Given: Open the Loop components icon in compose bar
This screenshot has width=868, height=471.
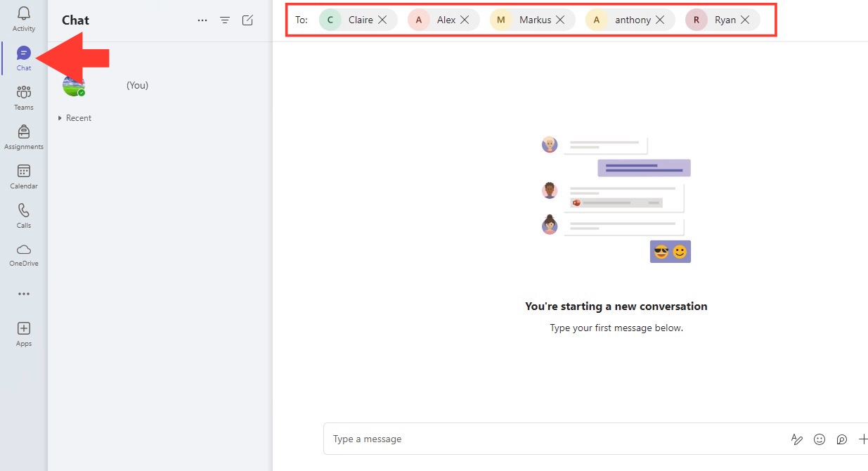Looking at the screenshot, I should pos(842,439).
